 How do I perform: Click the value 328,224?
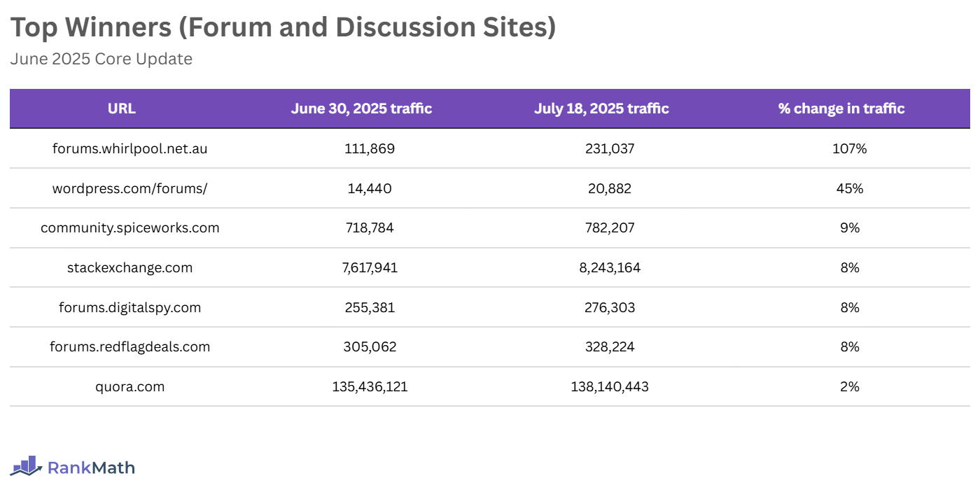pyautogui.click(x=610, y=346)
